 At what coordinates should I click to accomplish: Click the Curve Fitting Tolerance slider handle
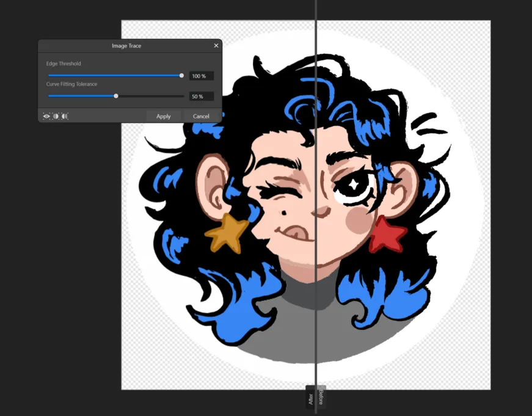click(116, 96)
